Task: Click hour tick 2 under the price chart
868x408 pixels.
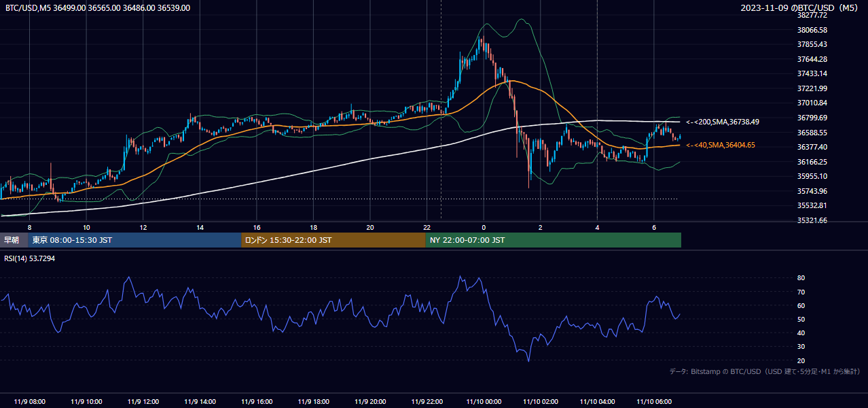Action: coord(541,227)
